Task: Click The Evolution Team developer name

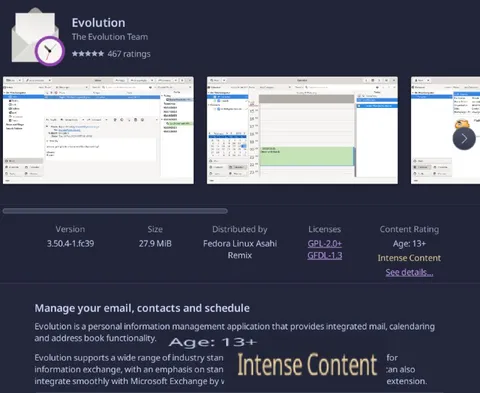Action: [x=110, y=37]
